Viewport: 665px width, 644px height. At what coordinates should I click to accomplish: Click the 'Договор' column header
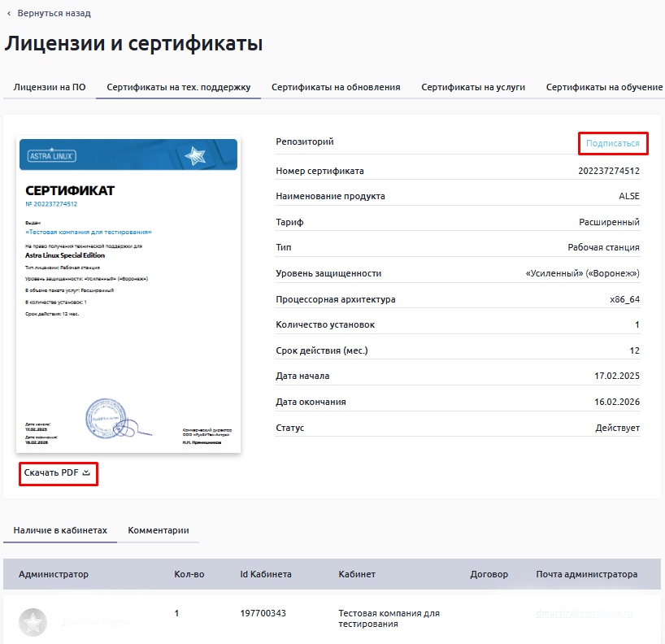point(489,574)
